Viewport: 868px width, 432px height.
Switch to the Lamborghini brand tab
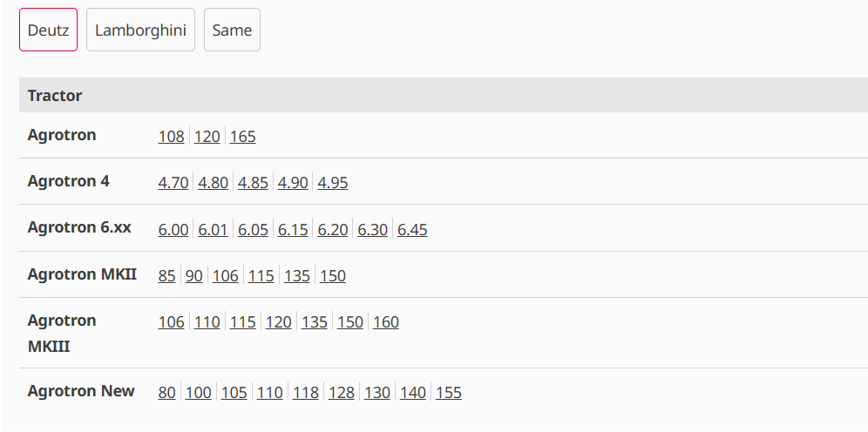[140, 30]
